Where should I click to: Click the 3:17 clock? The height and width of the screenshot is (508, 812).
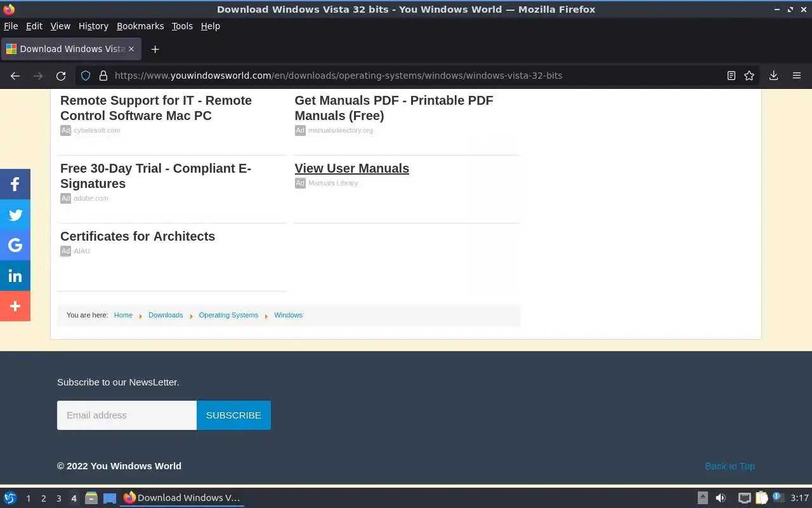(799, 498)
